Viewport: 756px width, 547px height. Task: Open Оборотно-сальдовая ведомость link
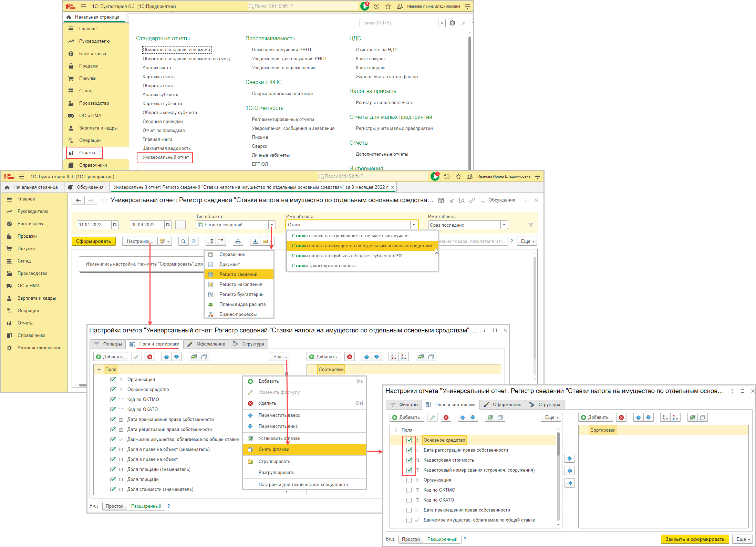pyautogui.click(x=177, y=50)
